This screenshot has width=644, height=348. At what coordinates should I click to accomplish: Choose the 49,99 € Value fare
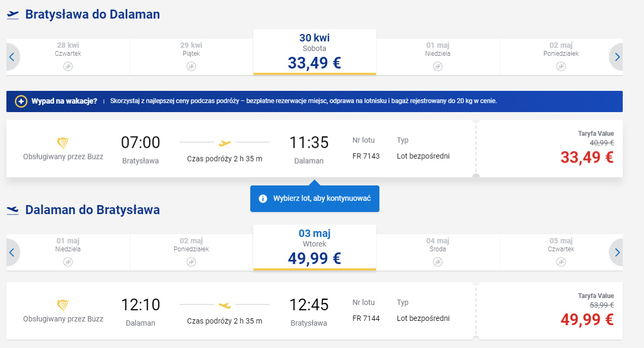(587, 319)
